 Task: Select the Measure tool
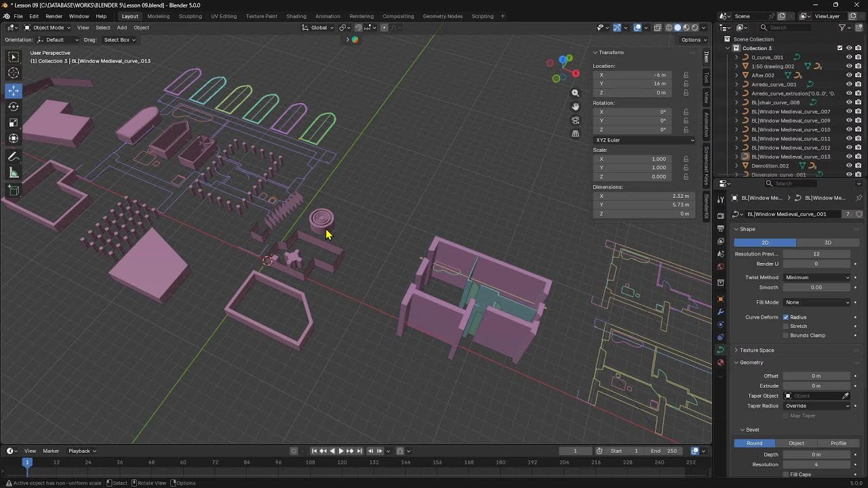click(x=14, y=173)
